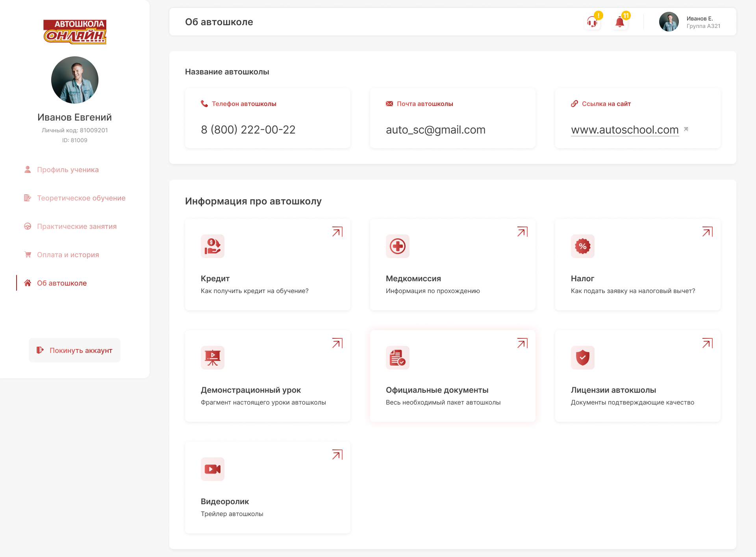The width and height of the screenshot is (756, 557).
Task: Open Видеоролик card via arrow icon
Action: pyautogui.click(x=337, y=455)
